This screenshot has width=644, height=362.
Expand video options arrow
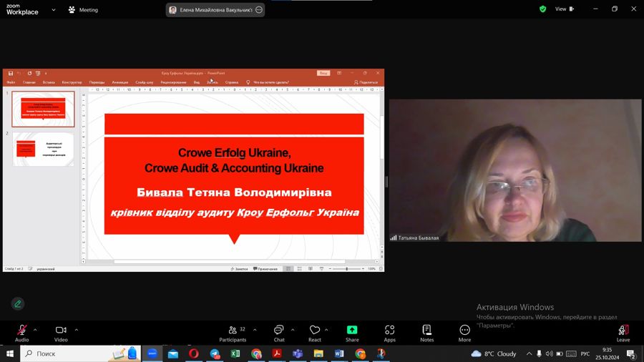click(x=77, y=330)
